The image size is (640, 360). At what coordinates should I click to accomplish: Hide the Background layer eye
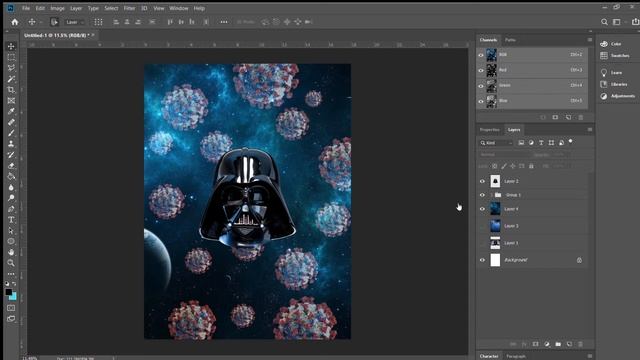482,260
